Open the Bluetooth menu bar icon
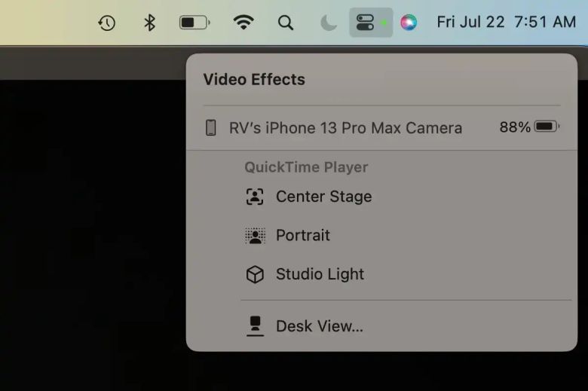 click(x=149, y=23)
